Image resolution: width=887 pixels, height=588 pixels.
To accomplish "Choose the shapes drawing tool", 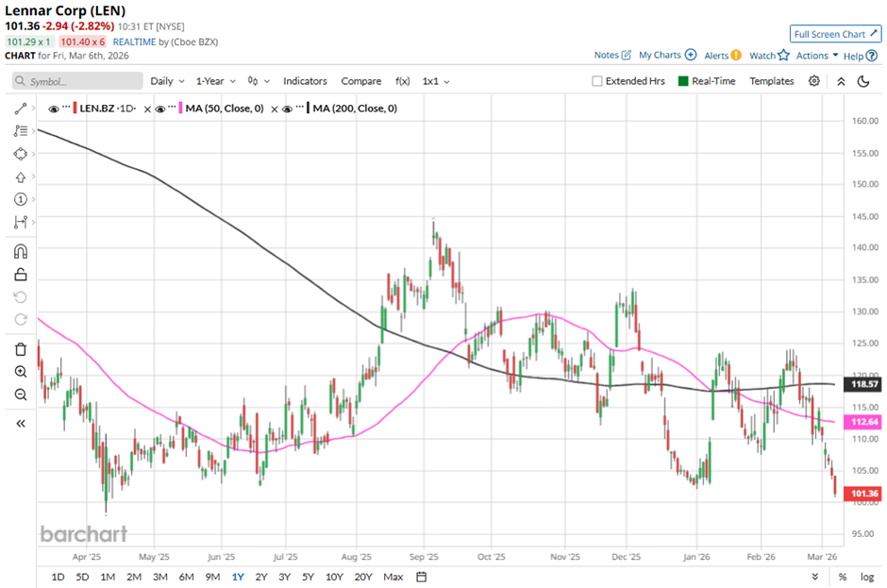I will (x=21, y=154).
